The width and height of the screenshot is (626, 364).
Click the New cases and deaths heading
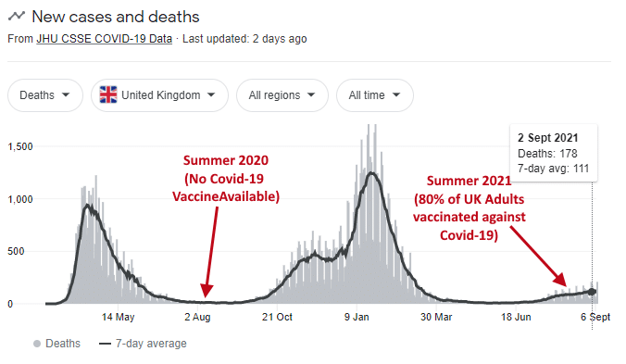116,17
